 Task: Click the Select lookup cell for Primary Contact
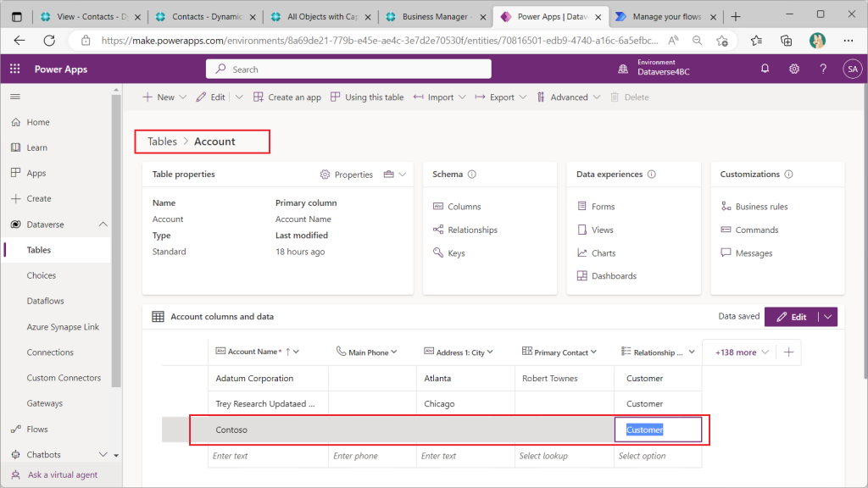pos(565,456)
